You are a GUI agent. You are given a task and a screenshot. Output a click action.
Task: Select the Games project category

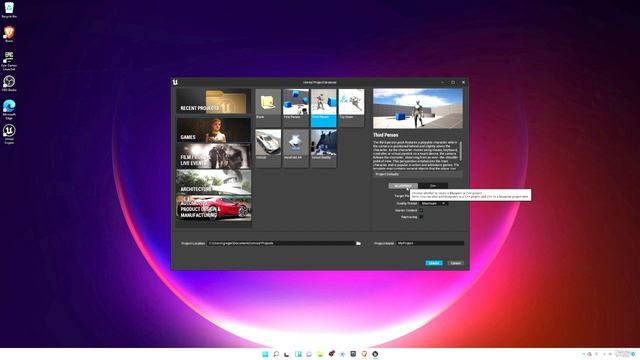[214, 130]
